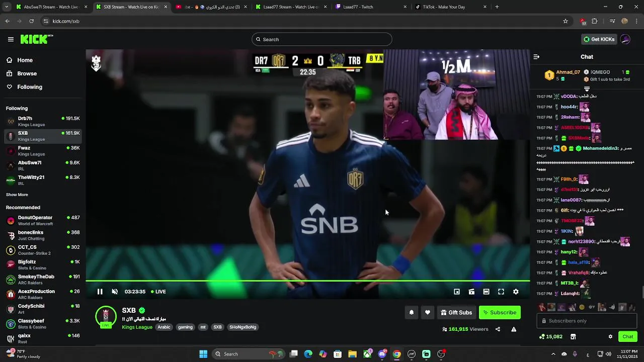Open mini player mode icon
644x362 pixels.
457,292
